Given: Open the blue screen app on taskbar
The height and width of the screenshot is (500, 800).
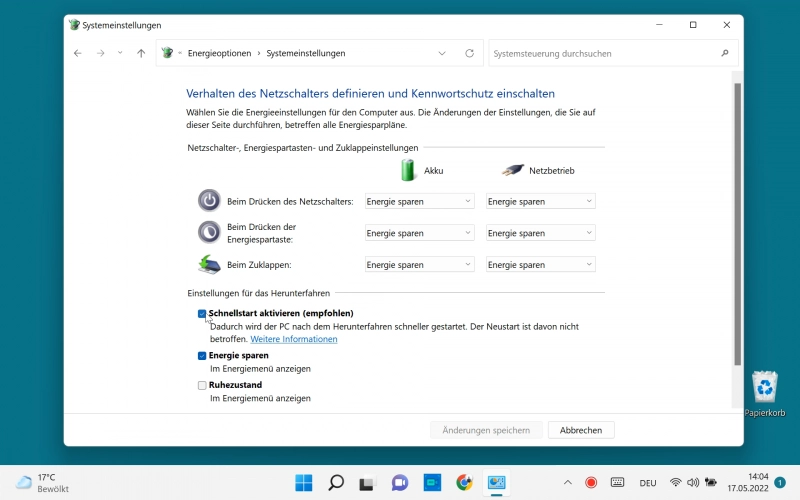Looking at the screenshot, I should [x=432, y=482].
